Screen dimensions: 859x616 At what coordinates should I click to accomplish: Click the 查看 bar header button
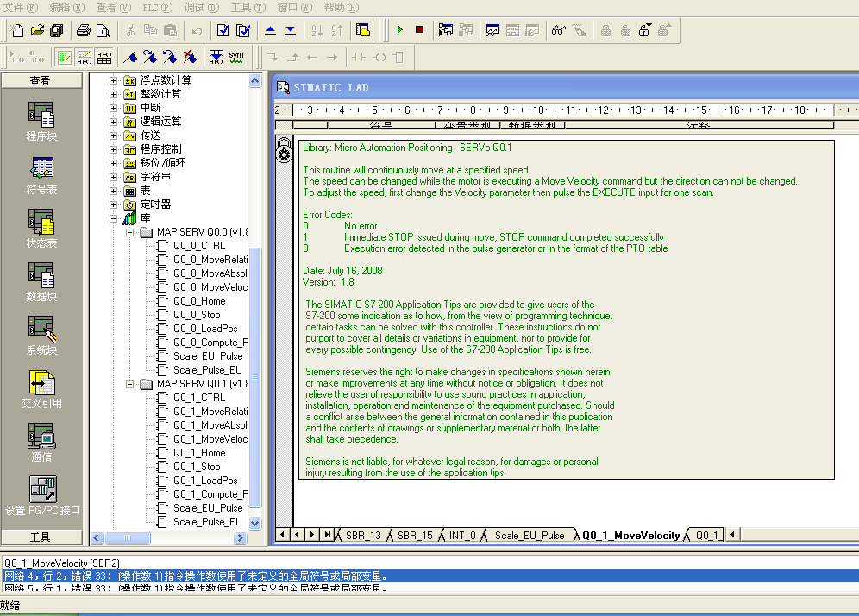tap(41, 80)
